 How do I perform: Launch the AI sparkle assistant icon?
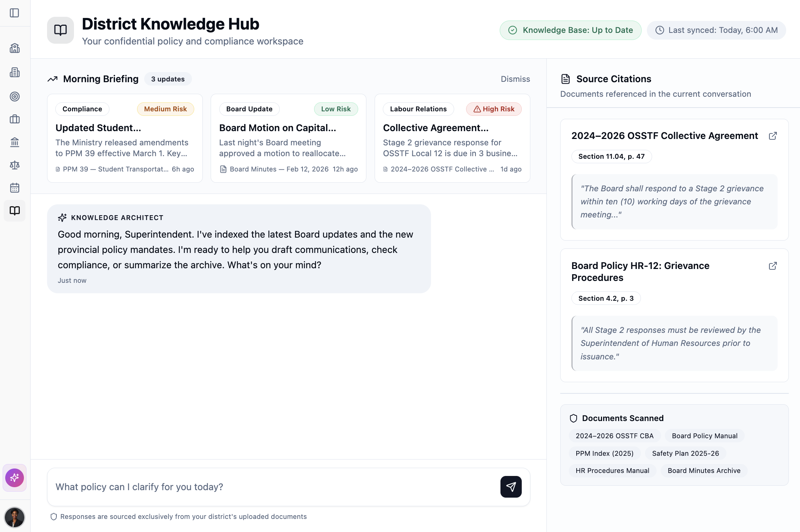[15, 477]
